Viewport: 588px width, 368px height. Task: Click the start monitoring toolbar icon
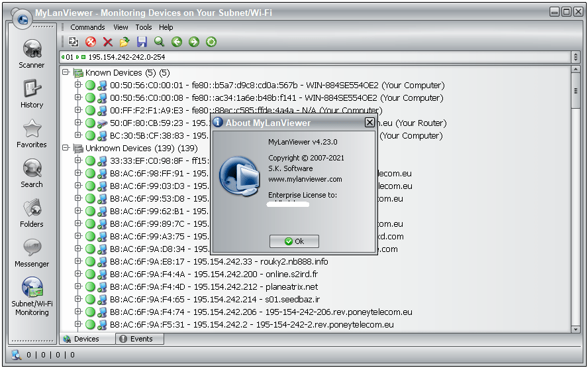73,42
